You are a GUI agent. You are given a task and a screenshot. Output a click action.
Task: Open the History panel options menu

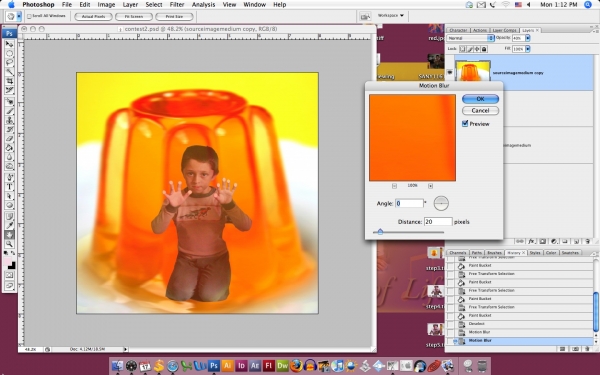(x=594, y=253)
